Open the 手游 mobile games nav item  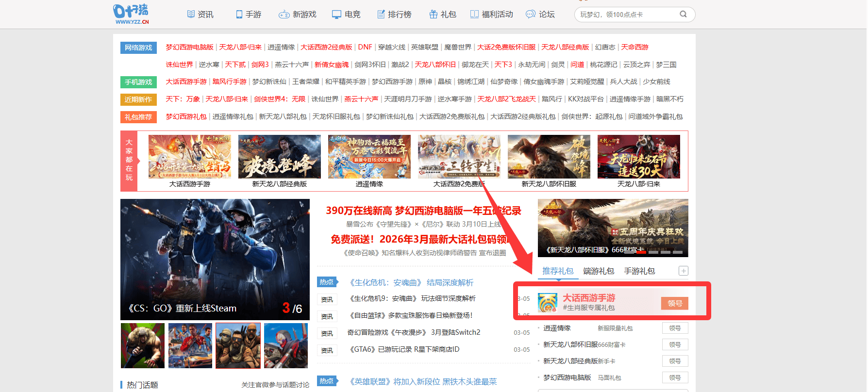pyautogui.click(x=248, y=15)
